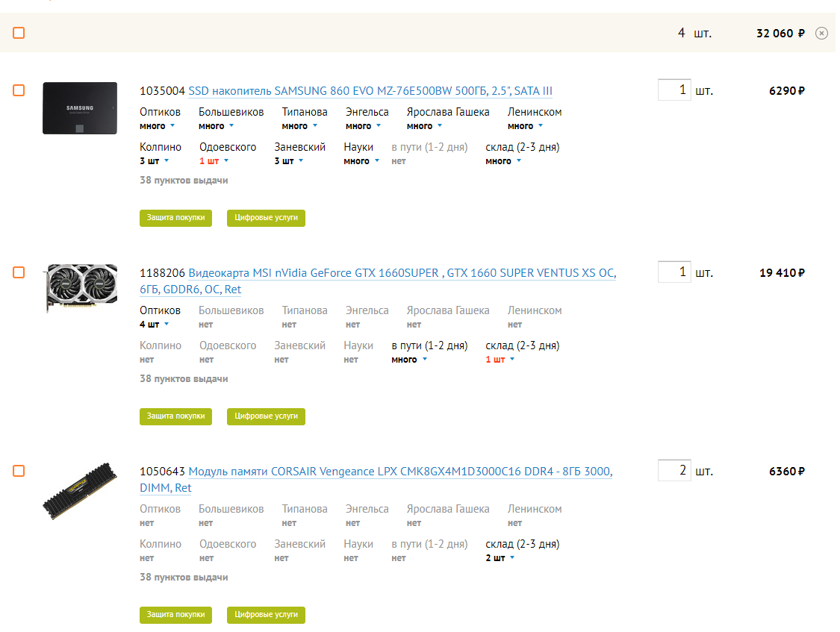
Task: Click '38 пунктов выдачи' under Corsair memory
Action: [x=184, y=578]
